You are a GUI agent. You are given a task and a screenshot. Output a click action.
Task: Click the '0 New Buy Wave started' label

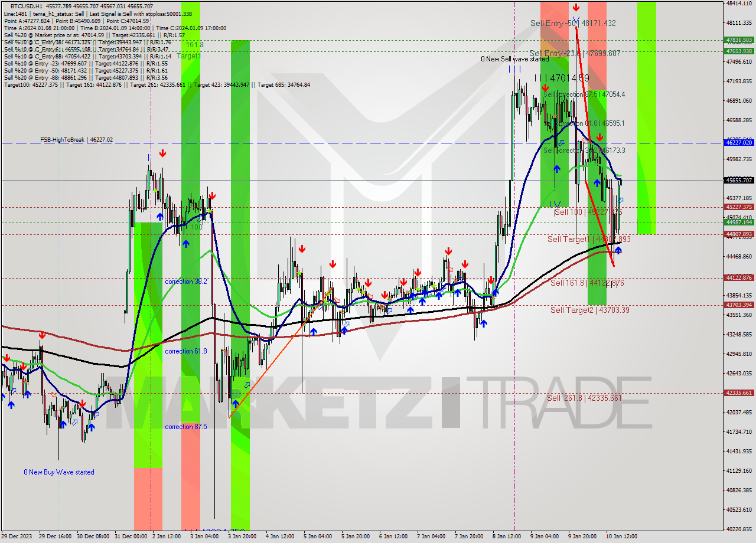pyautogui.click(x=59, y=472)
